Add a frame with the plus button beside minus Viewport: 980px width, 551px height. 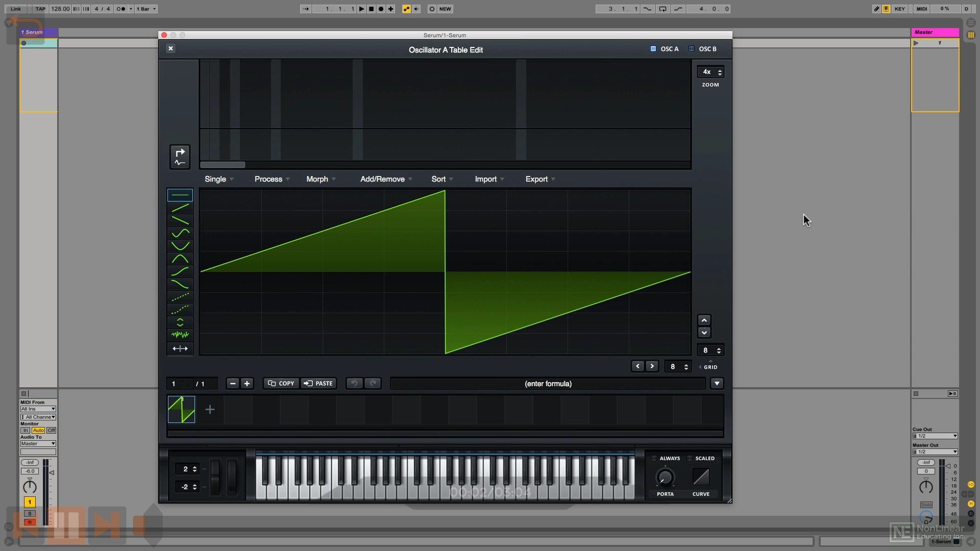click(x=247, y=383)
